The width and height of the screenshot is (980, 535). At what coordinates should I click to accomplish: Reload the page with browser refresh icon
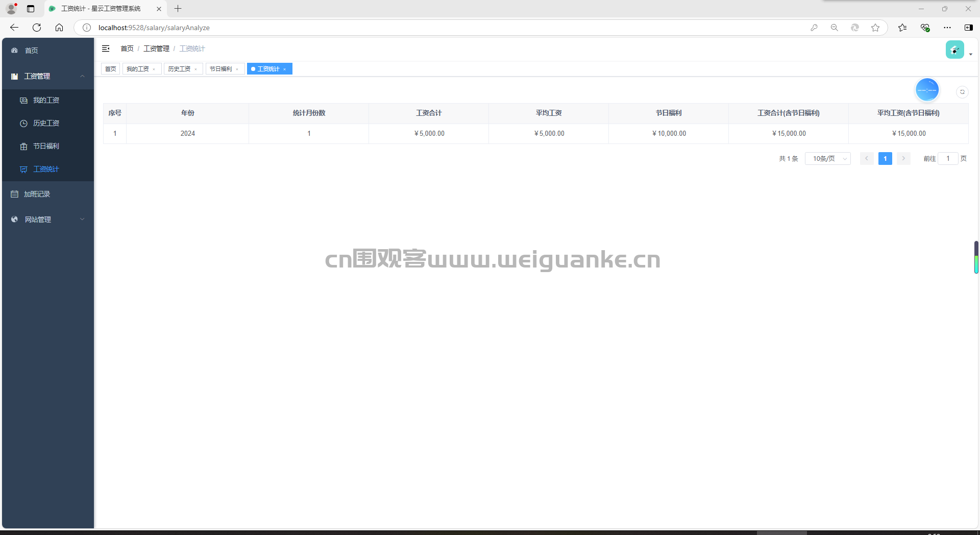pyautogui.click(x=37, y=28)
